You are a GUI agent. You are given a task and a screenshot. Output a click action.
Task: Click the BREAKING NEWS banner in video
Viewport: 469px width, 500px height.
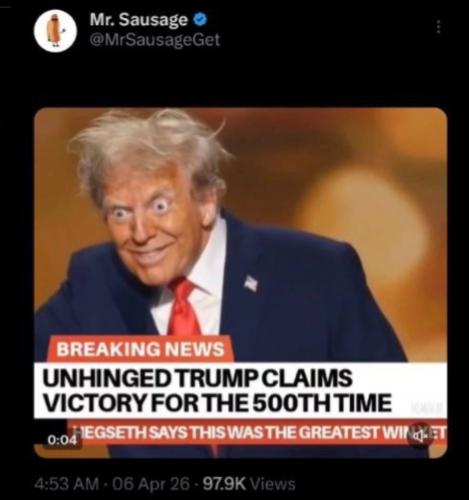[140, 349]
